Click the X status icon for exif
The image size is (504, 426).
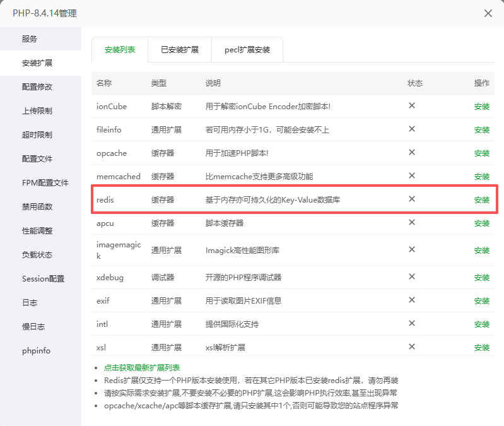[x=412, y=300]
